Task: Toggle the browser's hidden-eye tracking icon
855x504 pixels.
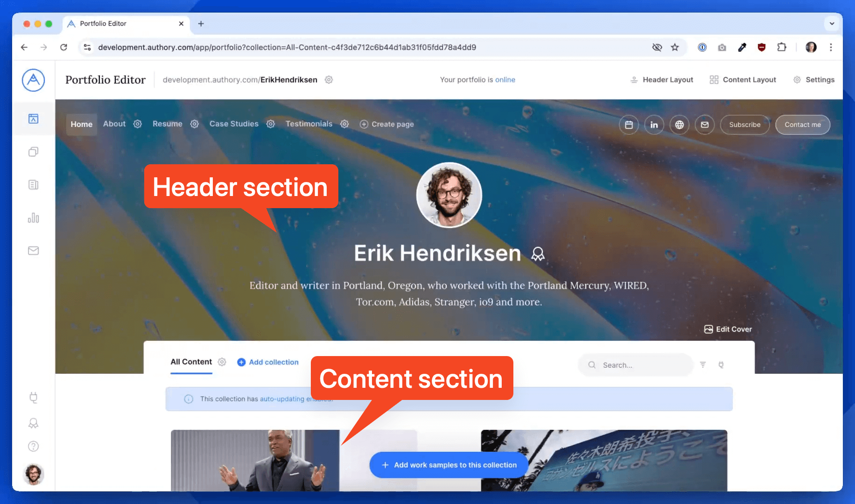Action: (x=657, y=47)
